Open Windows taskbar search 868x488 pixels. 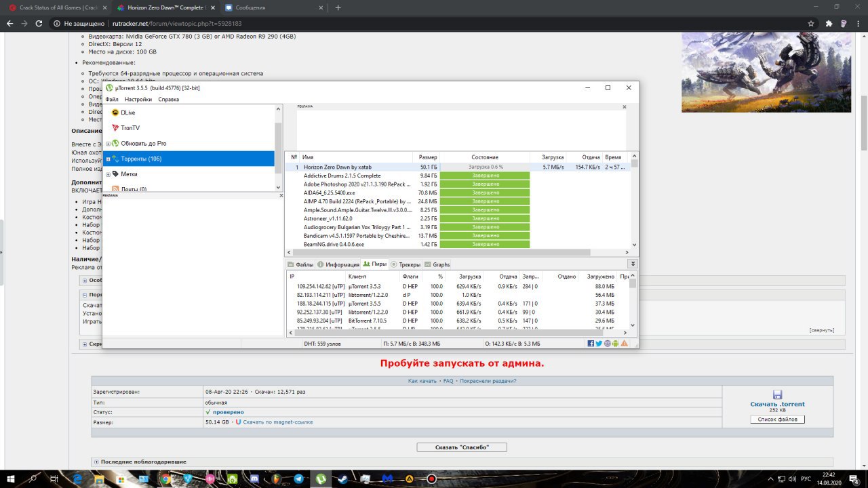coord(33,479)
